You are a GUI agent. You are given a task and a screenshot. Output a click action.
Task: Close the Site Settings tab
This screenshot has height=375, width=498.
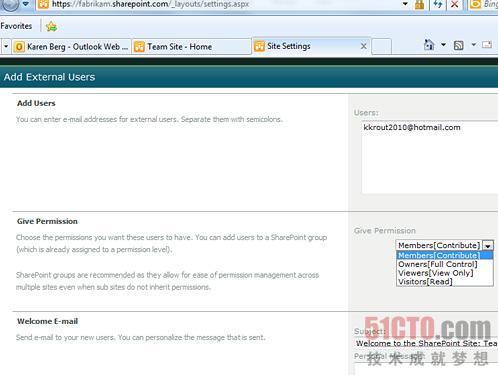364,46
